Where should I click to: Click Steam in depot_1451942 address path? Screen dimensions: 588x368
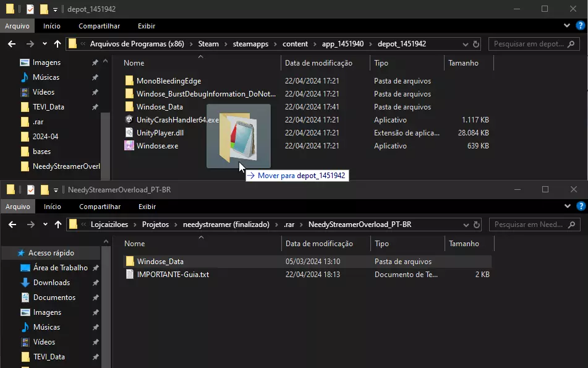208,44
